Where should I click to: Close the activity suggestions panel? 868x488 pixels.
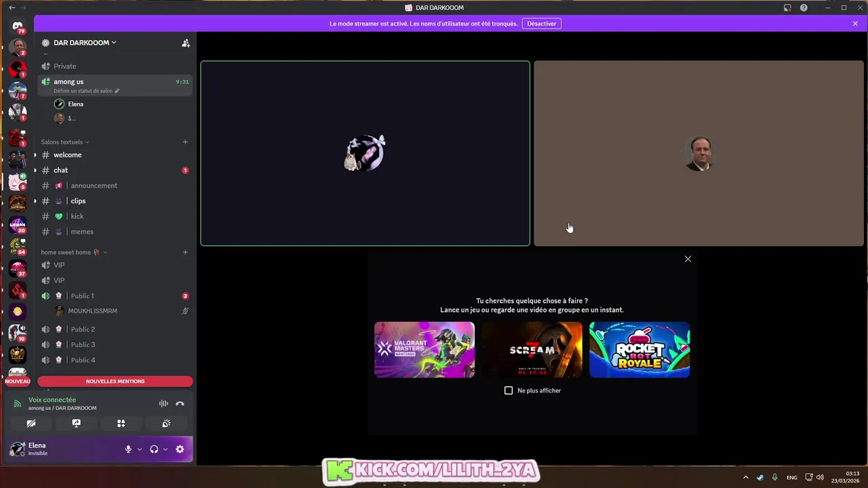[x=688, y=259]
